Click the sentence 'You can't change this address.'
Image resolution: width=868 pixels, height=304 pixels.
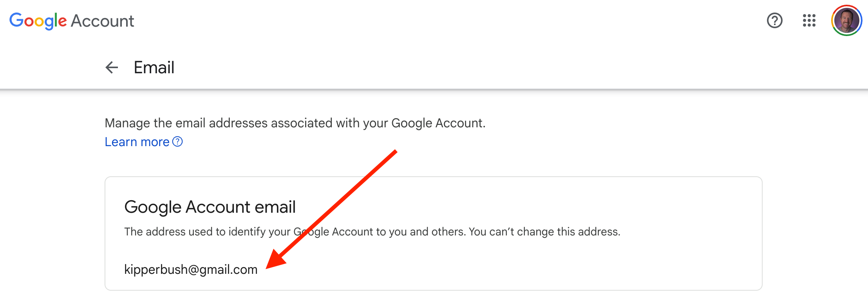coord(544,232)
